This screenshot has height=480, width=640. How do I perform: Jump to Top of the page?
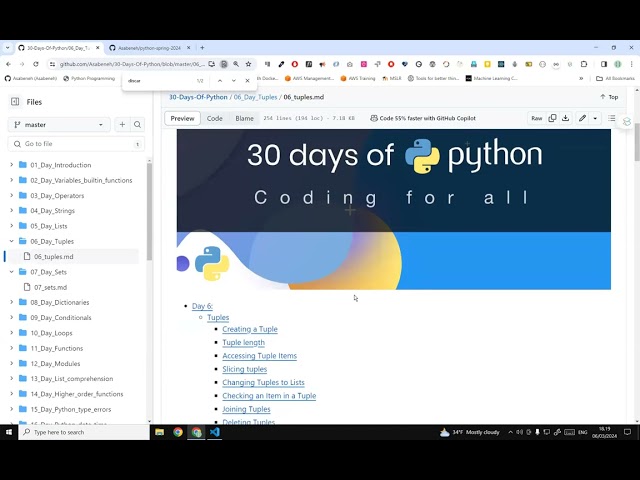609,97
